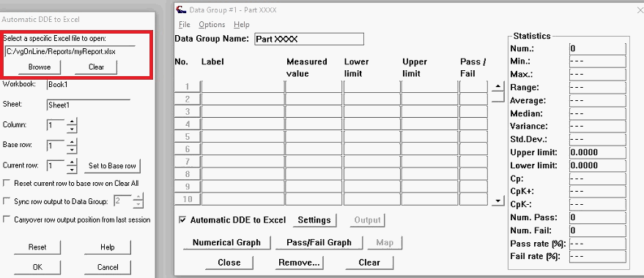The width and height of the screenshot is (644, 278).
Task: Enable Sync row output to Data Group
Action: 6,201
